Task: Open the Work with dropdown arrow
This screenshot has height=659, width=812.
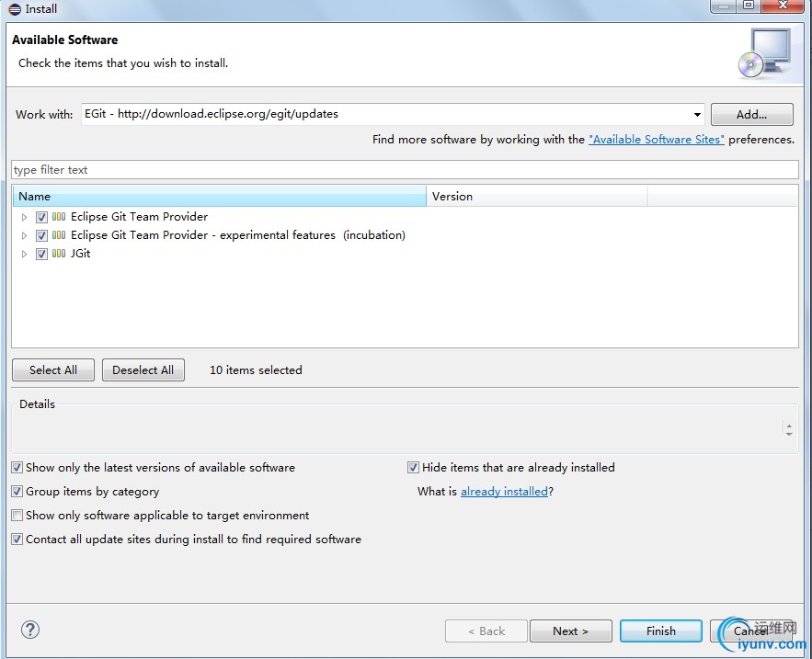Action: tap(697, 114)
